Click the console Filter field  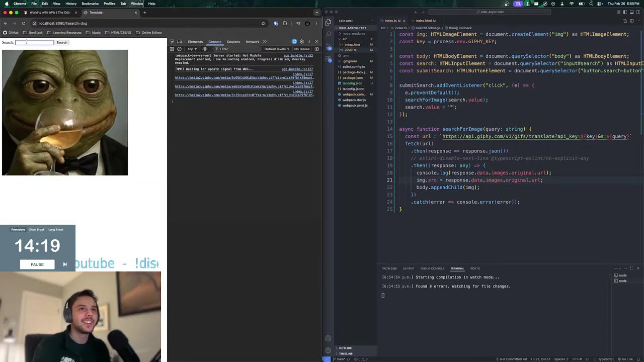tap(236, 49)
